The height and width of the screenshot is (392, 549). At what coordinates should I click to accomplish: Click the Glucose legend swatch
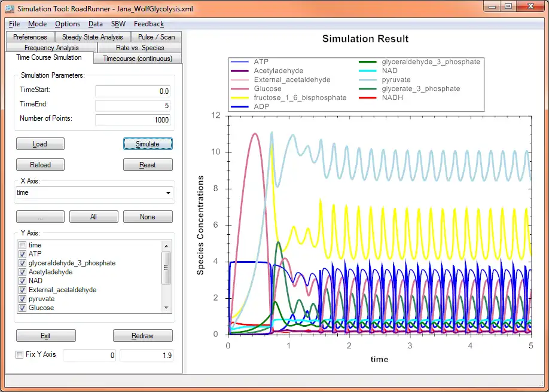[x=240, y=88]
